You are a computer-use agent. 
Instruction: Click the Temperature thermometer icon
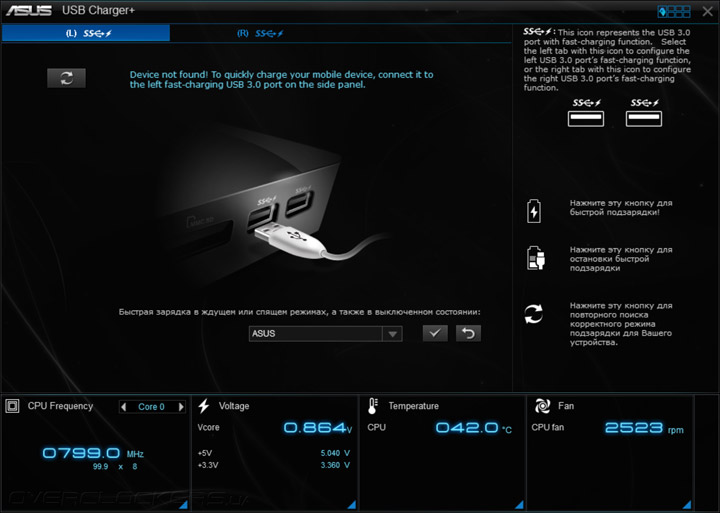click(372, 406)
